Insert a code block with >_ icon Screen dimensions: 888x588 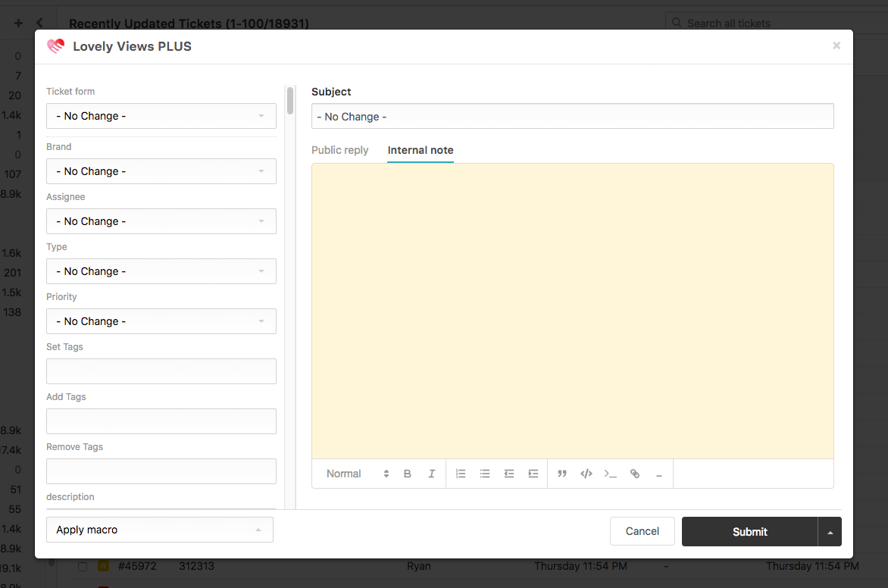coord(610,474)
